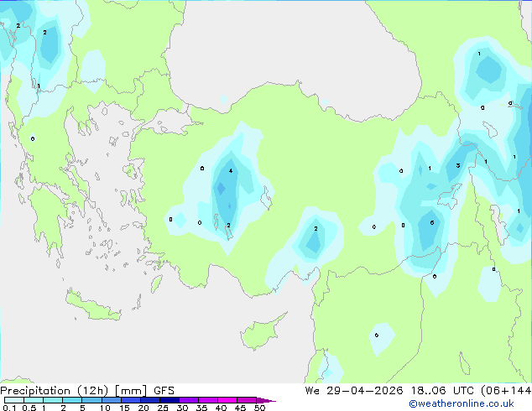Select the 45–50 mm legend swatch
This screenshot has height=411, width=532.
pyautogui.click(x=247, y=400)
